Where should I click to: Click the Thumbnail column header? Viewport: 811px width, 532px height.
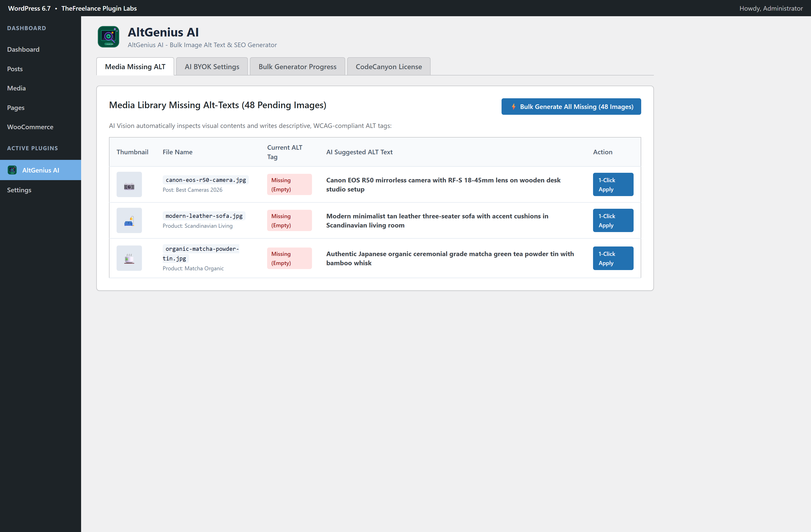coord(132,152)
